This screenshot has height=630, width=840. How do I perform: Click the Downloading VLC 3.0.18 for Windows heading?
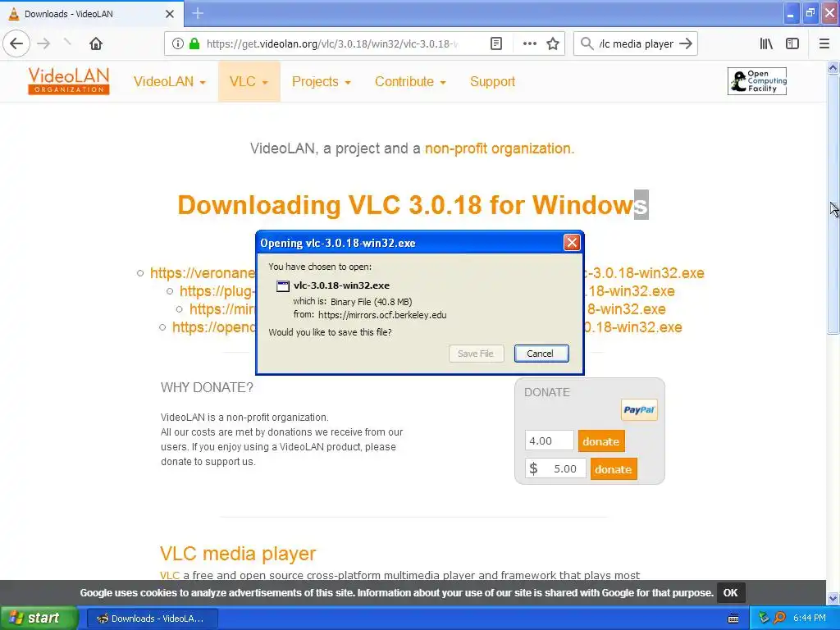tap(413, 204)
